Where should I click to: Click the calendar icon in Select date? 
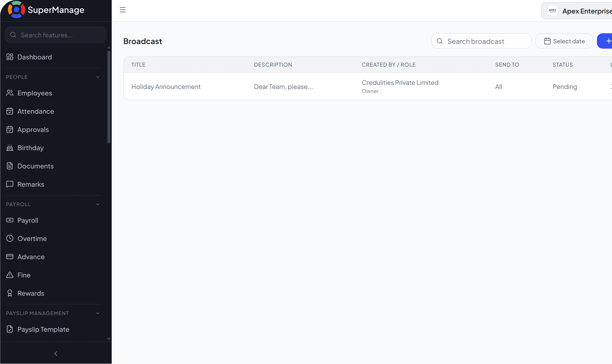point(547,41)
